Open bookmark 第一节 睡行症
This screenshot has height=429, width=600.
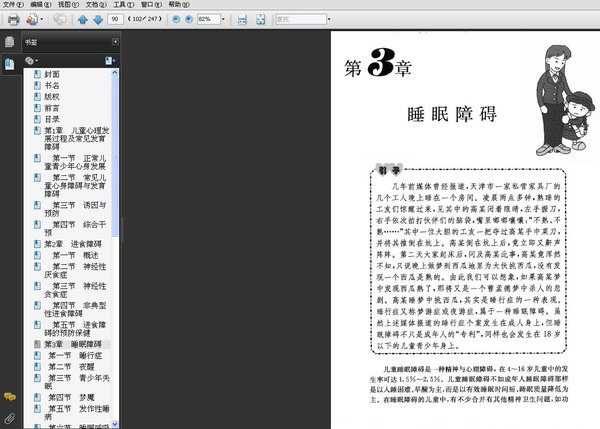(x=75, y=356)
